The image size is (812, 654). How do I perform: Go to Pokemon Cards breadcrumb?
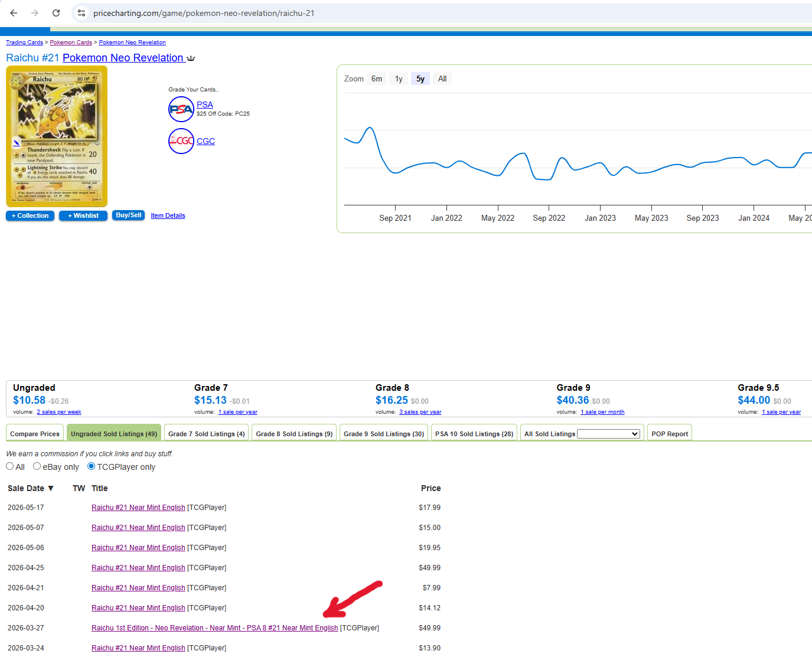[x=71, y=42]
